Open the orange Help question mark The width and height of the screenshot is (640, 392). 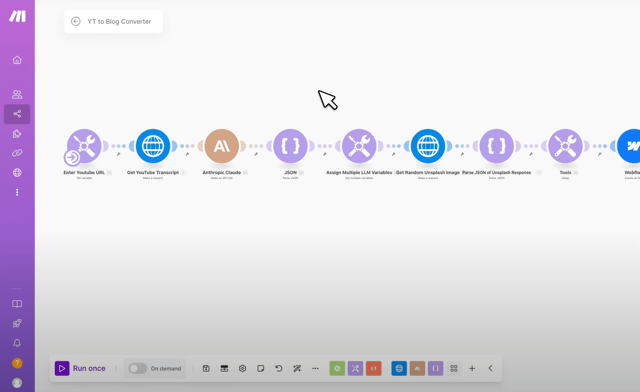17,363
